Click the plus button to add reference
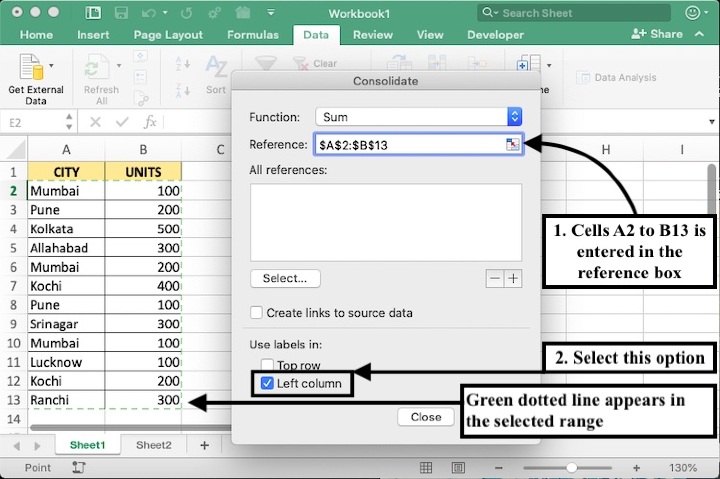 click(513, 278)
